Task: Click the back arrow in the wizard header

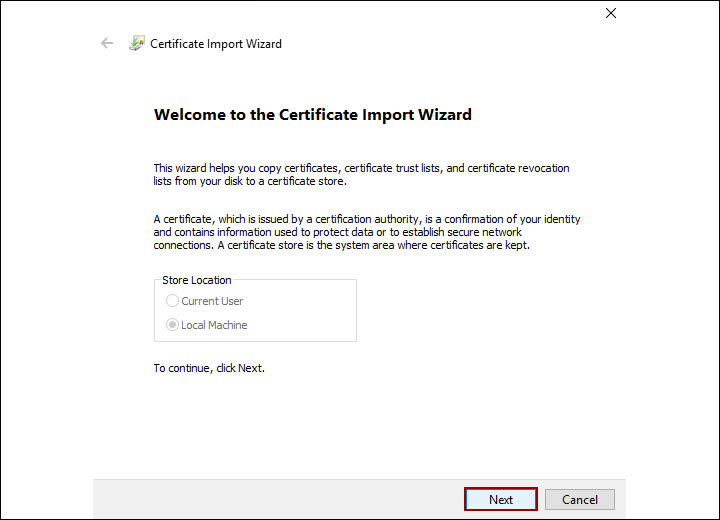Action: 107,44
